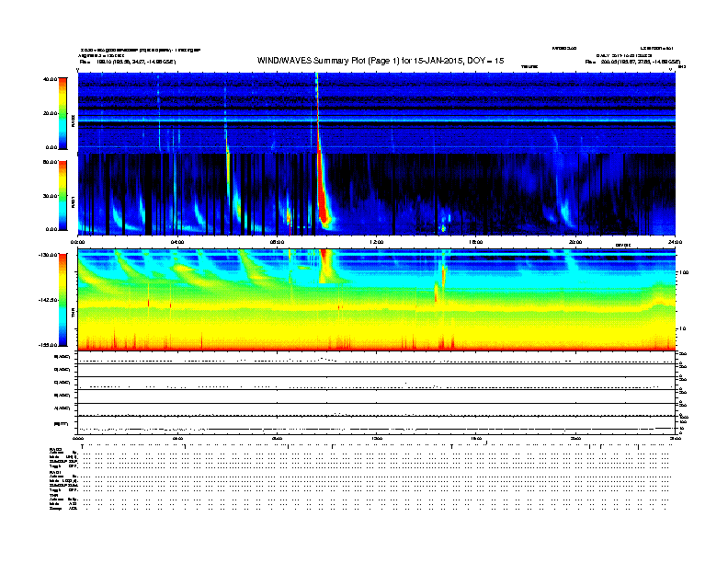Click the -155.00 label on TNR scale
The height and width of the screenshot is (563, 728).
click(x=48, y=345)
